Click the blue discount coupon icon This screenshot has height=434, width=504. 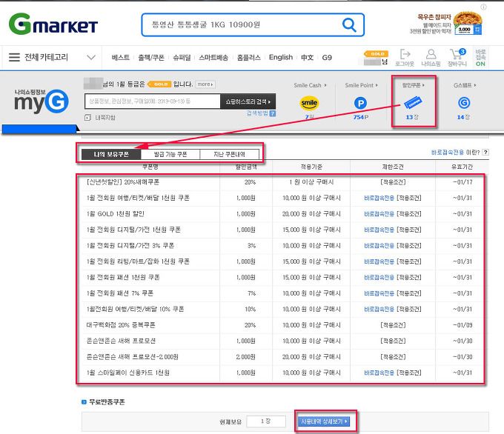click(413, 102)
